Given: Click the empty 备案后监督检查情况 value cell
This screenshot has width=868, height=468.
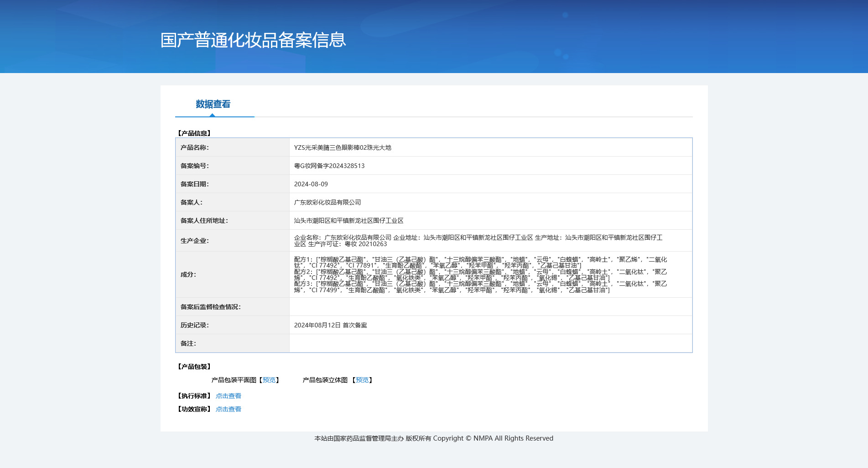Looking at the screenshot, I should tap(490, 307).
